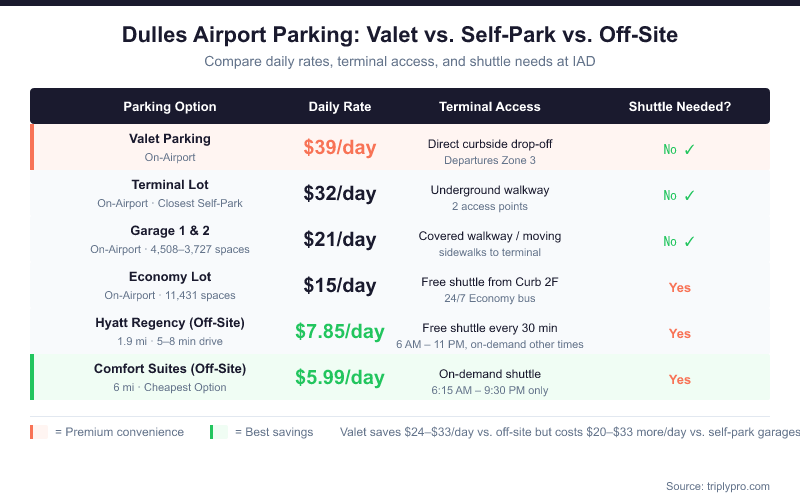The height and width of the screenshot is (500, 800).
Task: Click the Best savings legend swatch
Action: (x=219, y=432)
